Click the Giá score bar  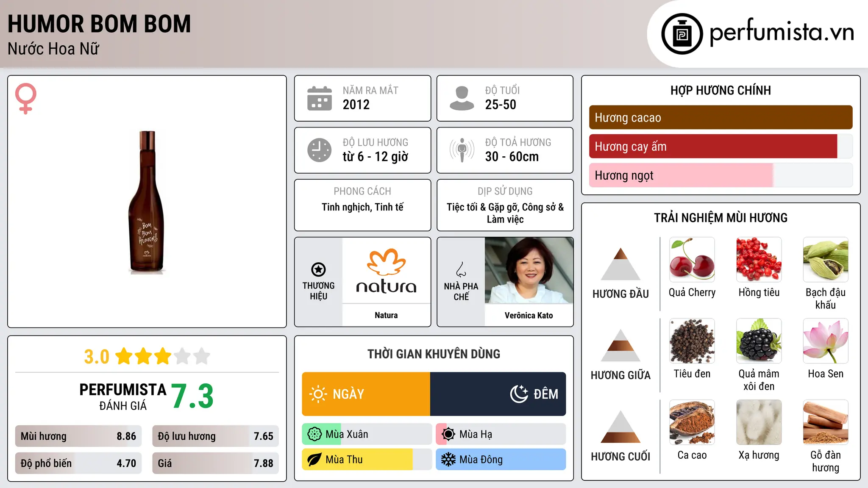215,463
